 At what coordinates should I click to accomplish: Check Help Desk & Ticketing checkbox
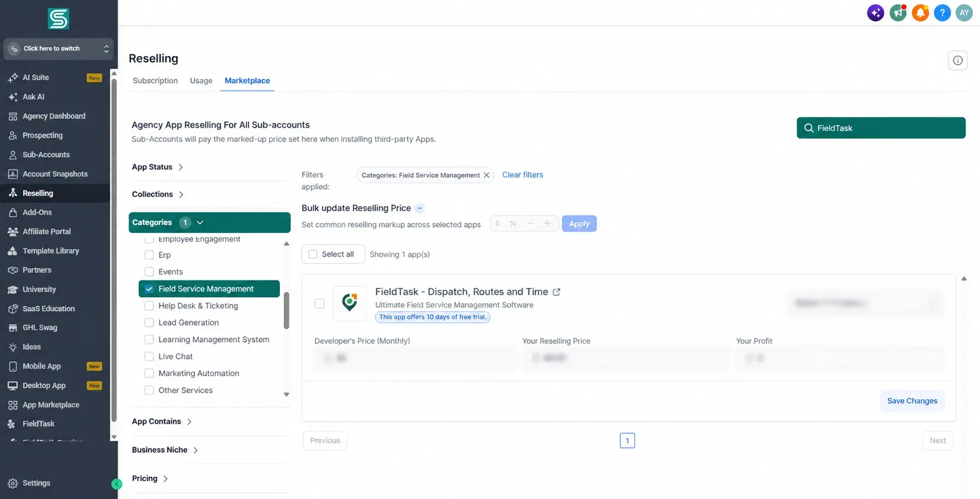pos(149,306)
